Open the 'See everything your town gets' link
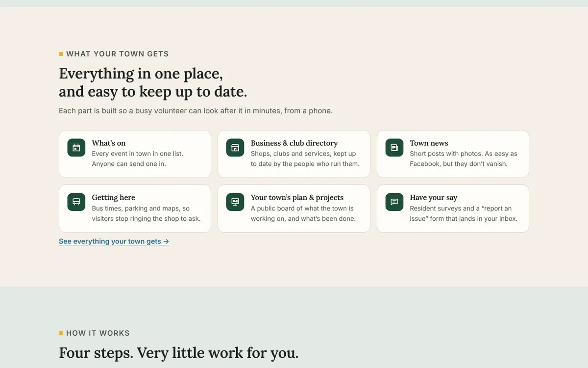 tap(114, 241)
